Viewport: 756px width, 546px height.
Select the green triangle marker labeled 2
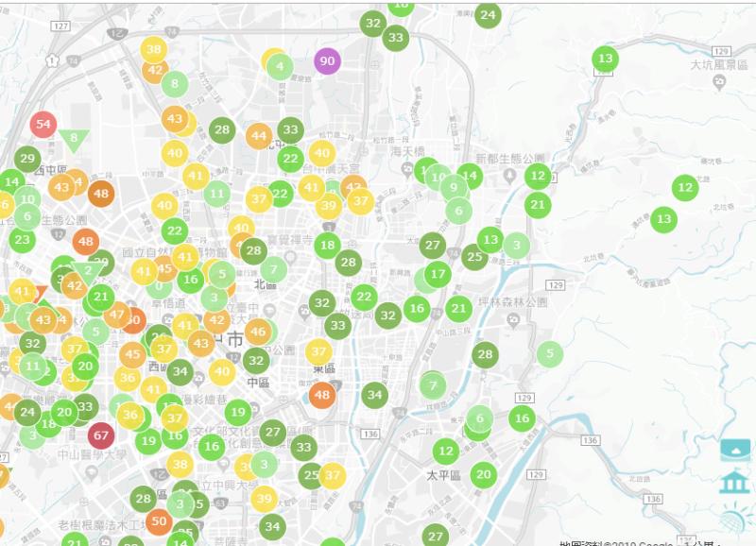click(90, 270)
